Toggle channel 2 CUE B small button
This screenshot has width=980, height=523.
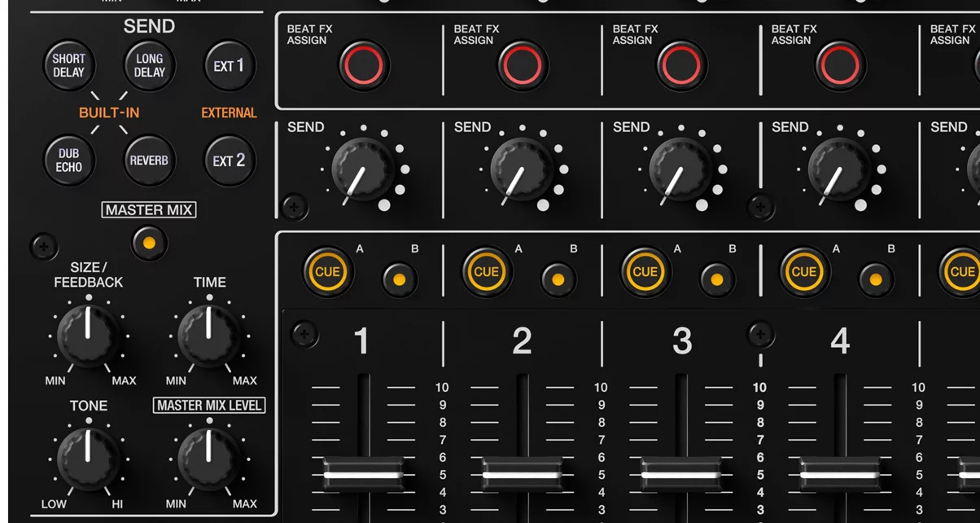558,279
